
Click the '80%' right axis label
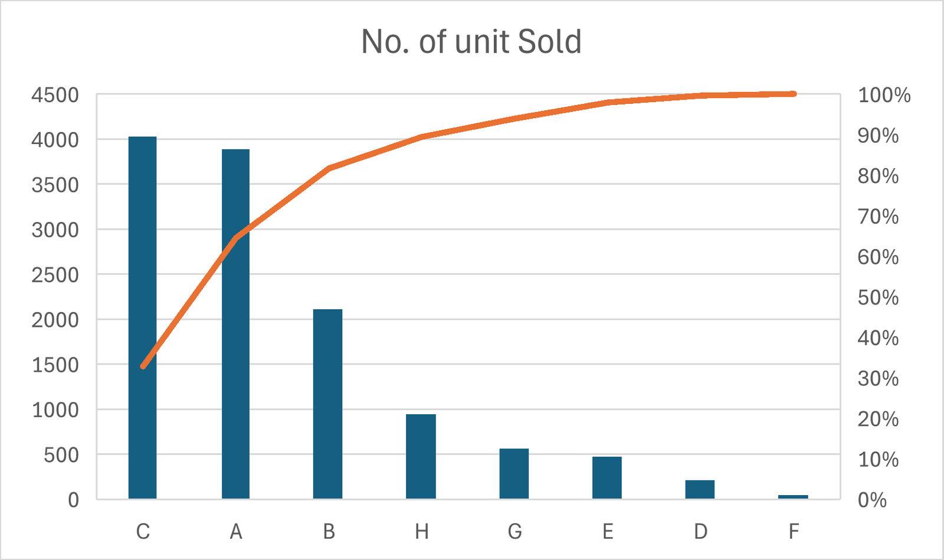[x=878, y=176]
